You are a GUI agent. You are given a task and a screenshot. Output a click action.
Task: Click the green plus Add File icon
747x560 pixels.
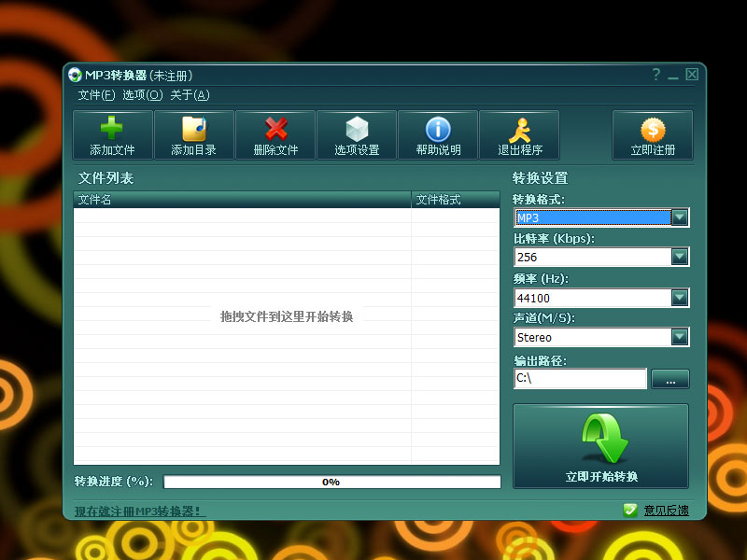pos(112,129)
